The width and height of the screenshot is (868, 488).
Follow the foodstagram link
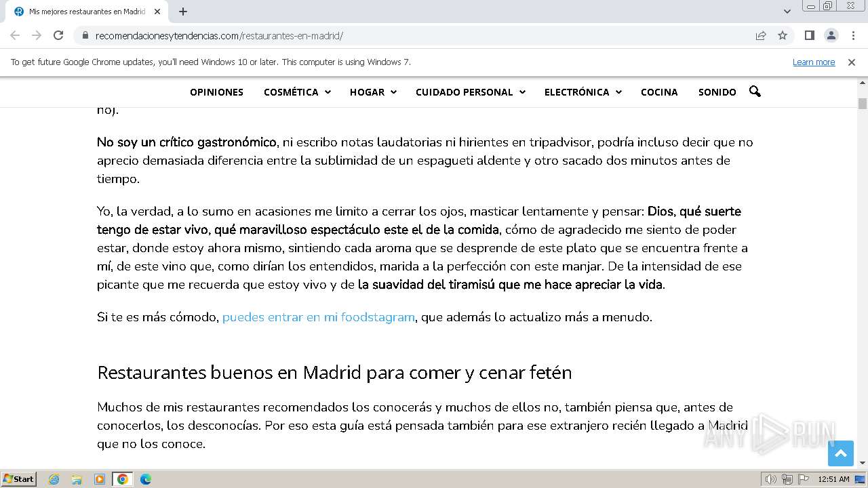pos(319,317)
